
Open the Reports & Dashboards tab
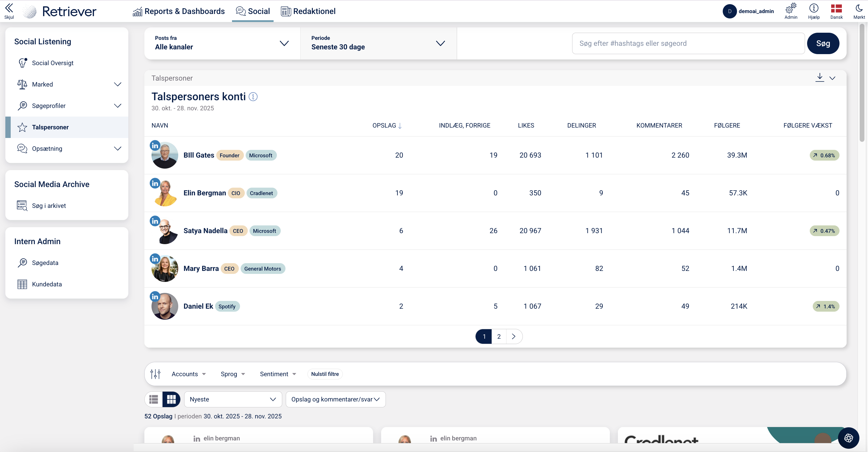179,11
